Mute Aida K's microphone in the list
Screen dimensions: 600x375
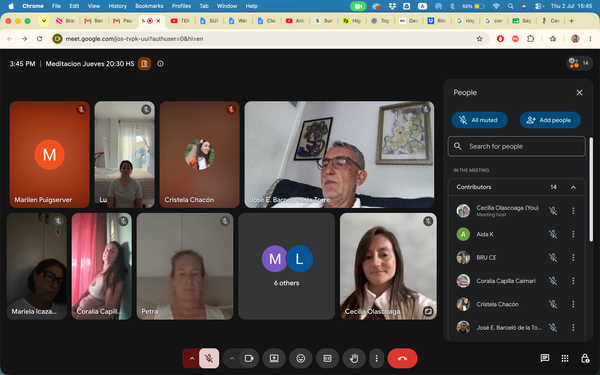click(x=553, y=234)
